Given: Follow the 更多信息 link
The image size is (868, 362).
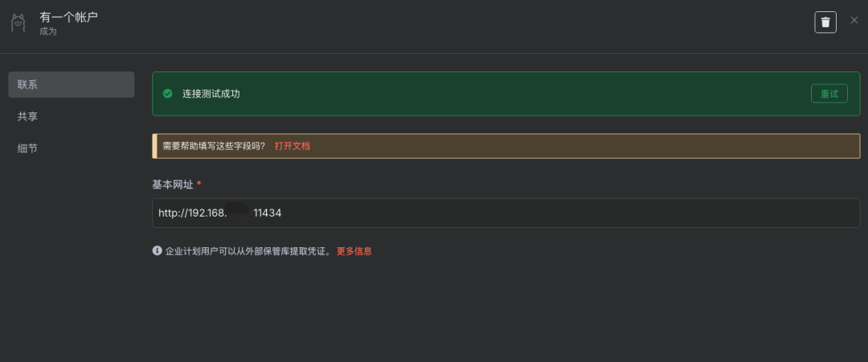Looking at the screenshot, I should pos(354,251).
